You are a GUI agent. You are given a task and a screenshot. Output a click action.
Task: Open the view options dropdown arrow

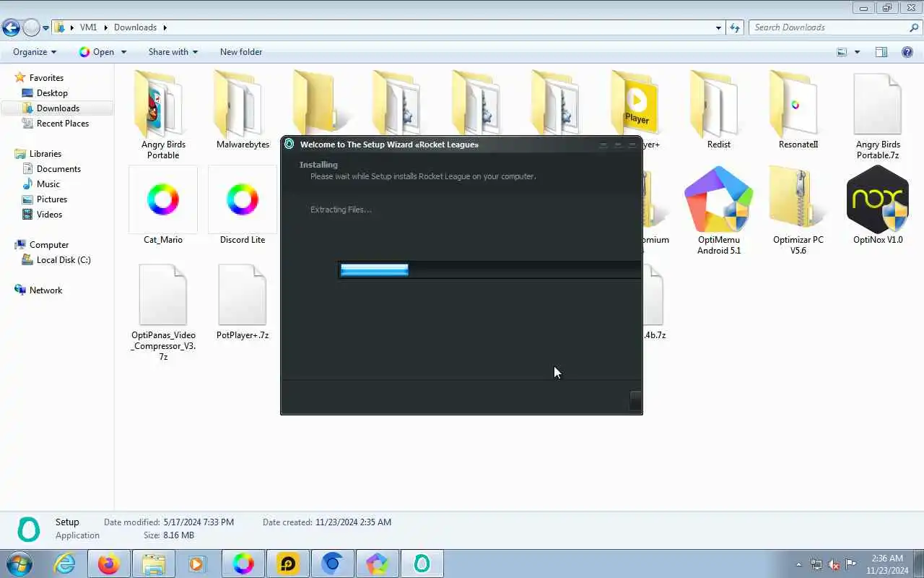coord(857,52)
